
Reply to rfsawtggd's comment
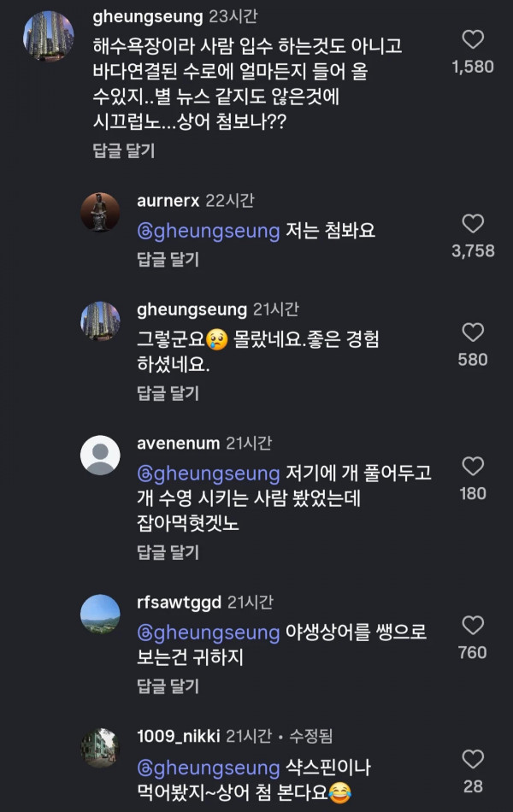pyautogui.click(x=168, y=686)
